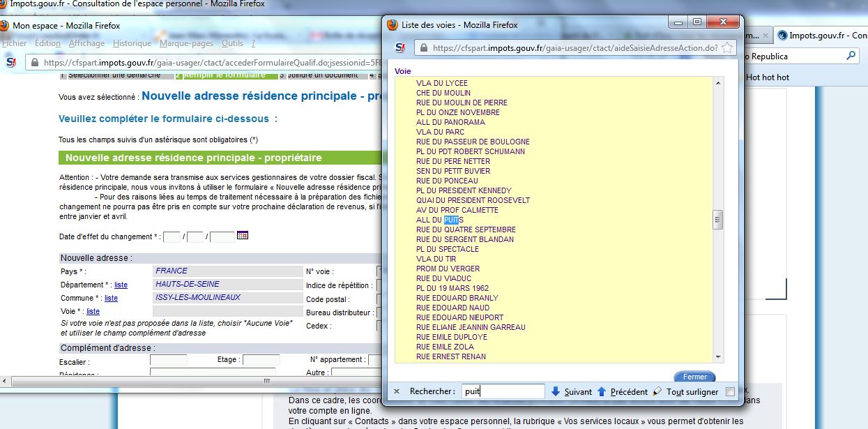The height and width of the screenshot is (429, 868).
Task: Toggle the case-match checkbox in find bar
Action: 730,392
